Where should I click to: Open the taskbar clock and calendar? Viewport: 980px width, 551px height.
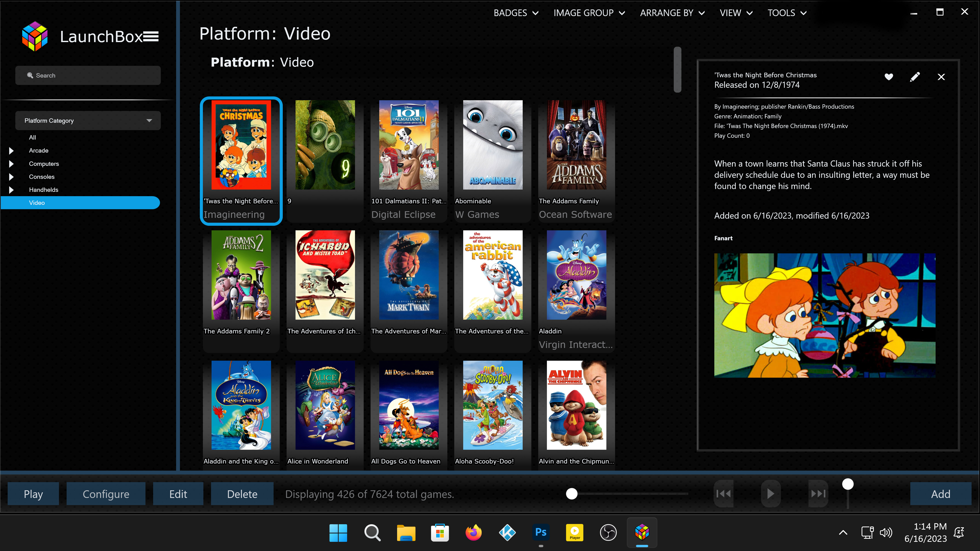click(x=925, y=533)
